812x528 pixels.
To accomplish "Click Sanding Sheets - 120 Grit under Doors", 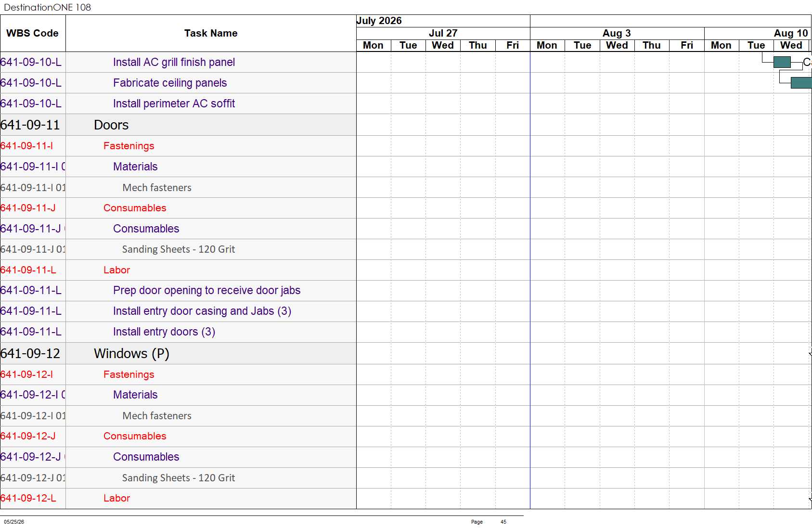I will pyautogui.click(x=179, y=249).
